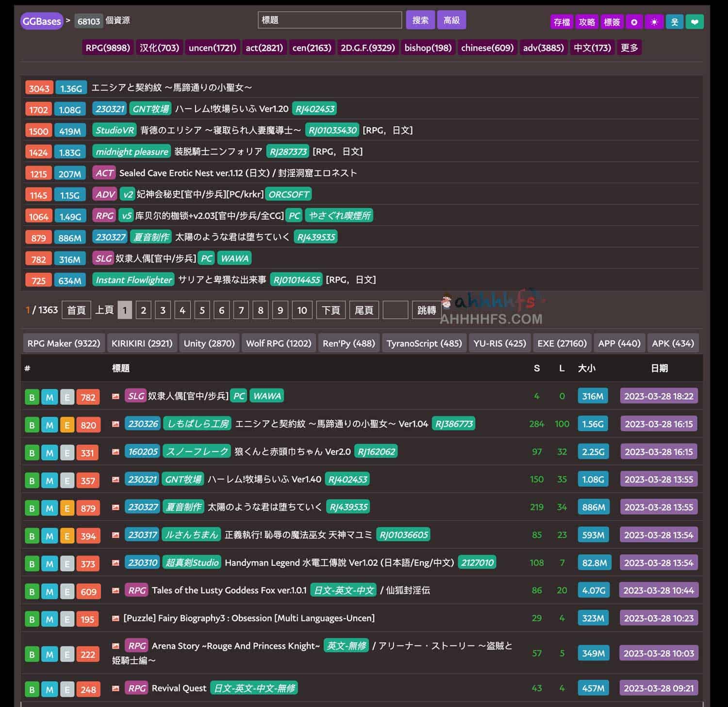
Task: Select the Wolf RPG (1202) engine tab
Action: [x=279, y=343]
